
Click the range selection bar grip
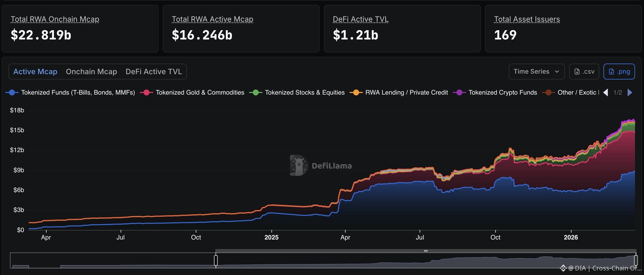tap(426, 251)
